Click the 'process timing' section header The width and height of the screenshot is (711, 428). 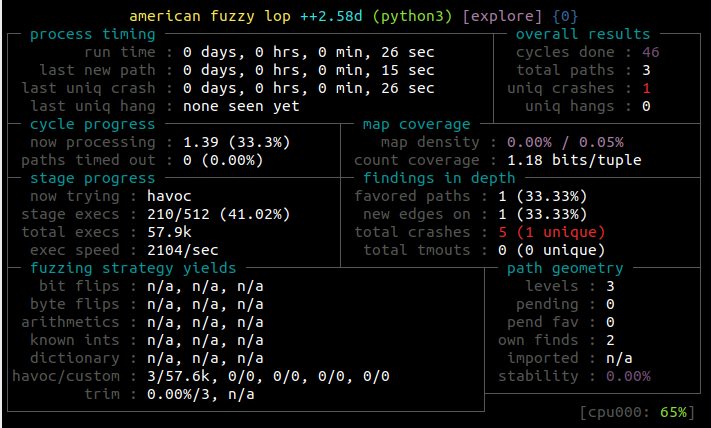click(93, 34)
